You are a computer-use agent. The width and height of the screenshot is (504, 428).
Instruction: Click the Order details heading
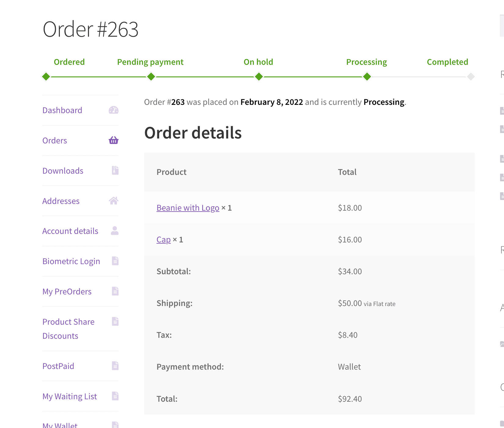coord(193,133)
